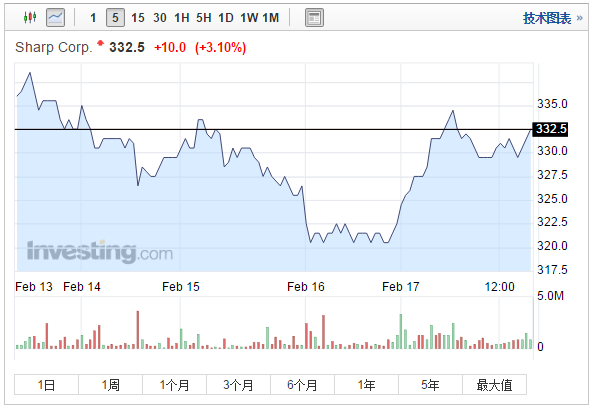Click the +10.0 price change value
This screenshot has height=408, width=592.
coord(170,48)
